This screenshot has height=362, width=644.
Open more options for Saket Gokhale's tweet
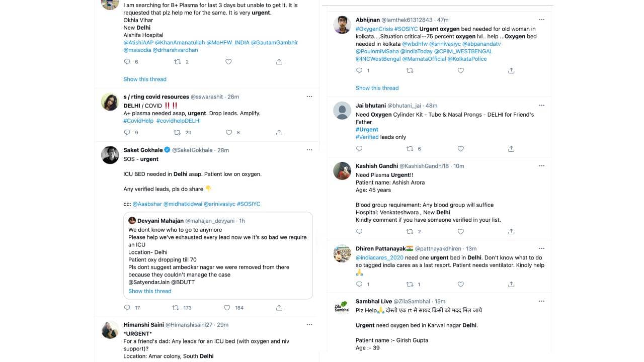pyautogui.click(x=309, y=150)
